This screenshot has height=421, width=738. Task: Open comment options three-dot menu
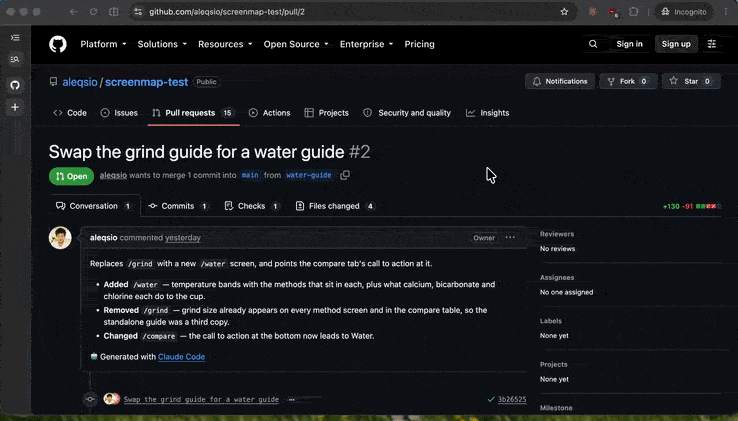click(510, 237)
